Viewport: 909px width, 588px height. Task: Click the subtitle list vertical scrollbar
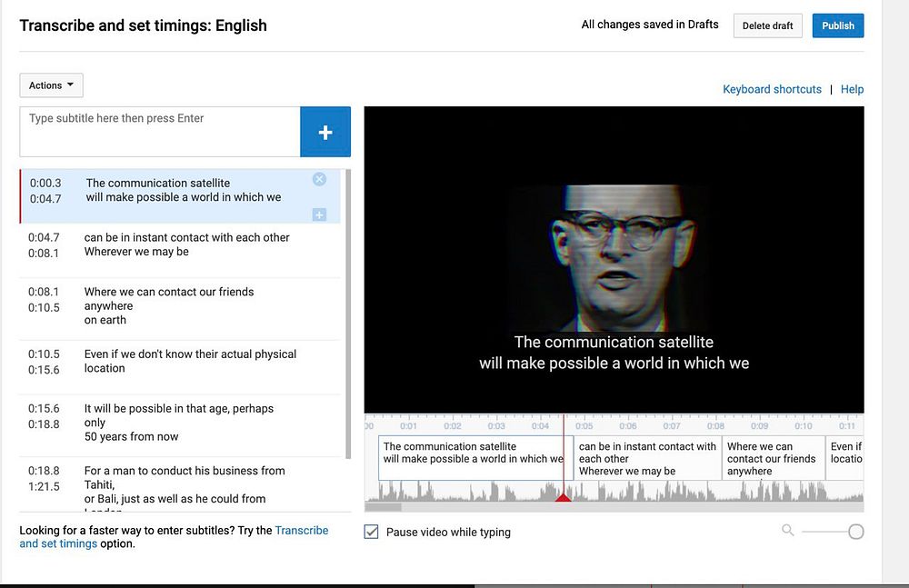(348, 314)
